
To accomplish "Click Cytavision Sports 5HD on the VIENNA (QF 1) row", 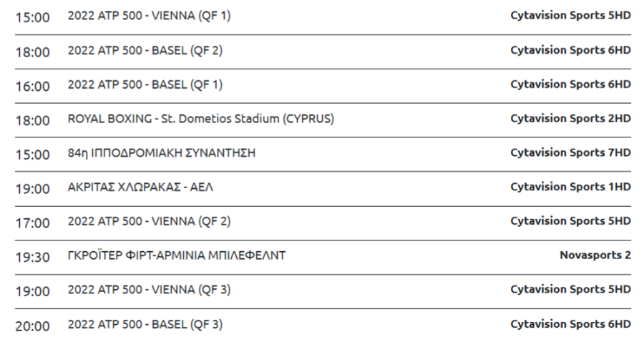I will pos(570,16).
